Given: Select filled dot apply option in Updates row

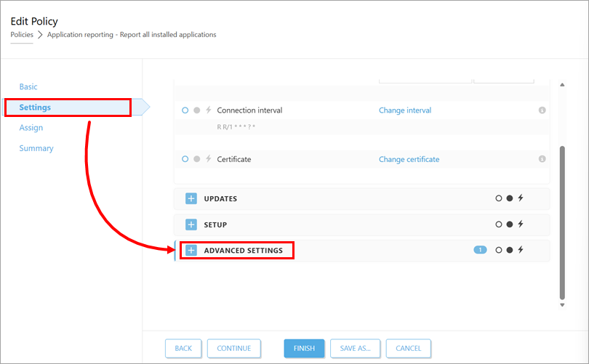Looking at the screenshot, I should (509, 198).
